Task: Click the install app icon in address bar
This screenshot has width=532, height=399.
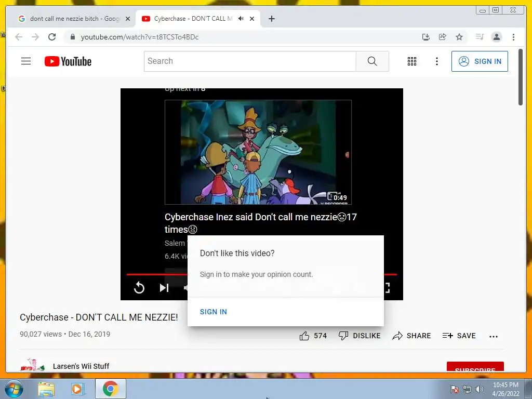Action: point(426,37)
